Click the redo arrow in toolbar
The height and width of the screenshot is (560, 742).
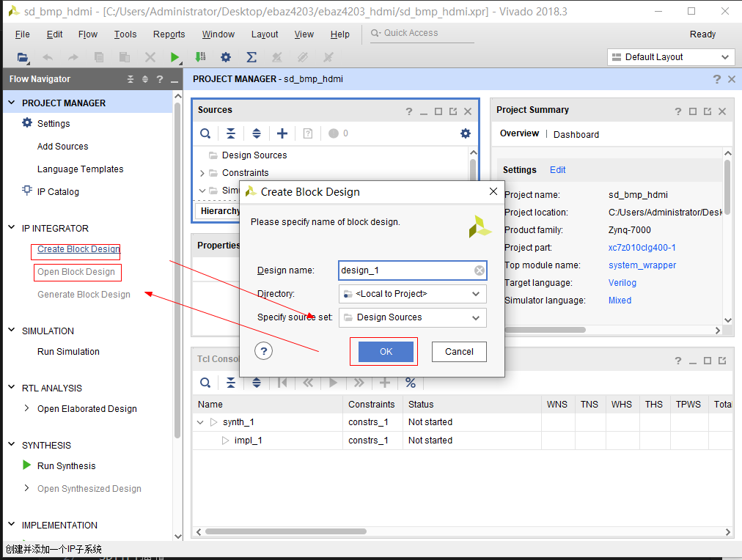coord(73,57)
